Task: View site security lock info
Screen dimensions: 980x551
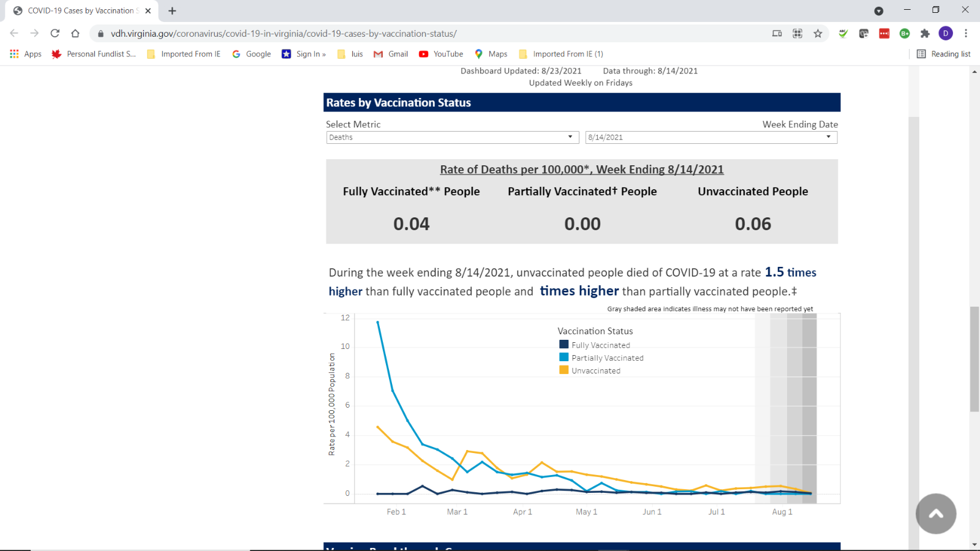Action: [x=100, y=34]
